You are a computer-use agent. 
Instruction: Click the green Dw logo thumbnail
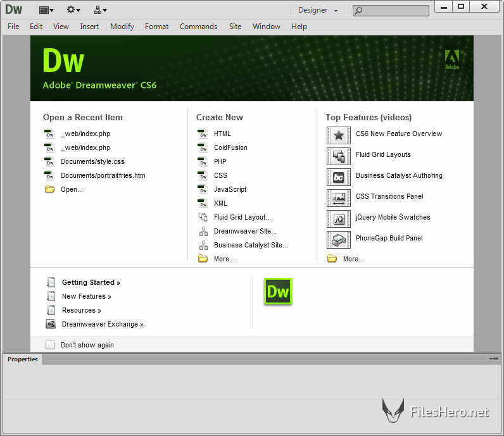(x=278, y=292)
